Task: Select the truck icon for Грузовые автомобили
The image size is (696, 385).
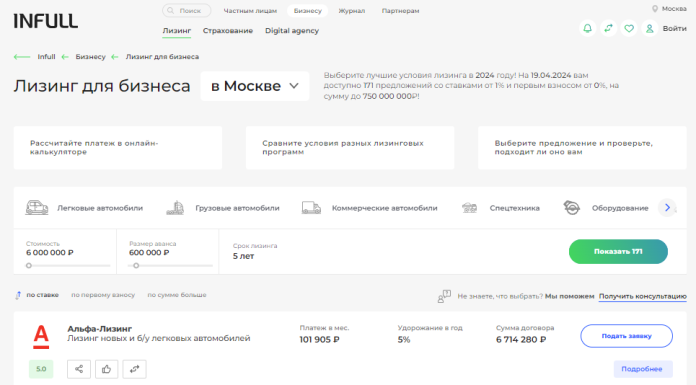Action: (175, 208)
